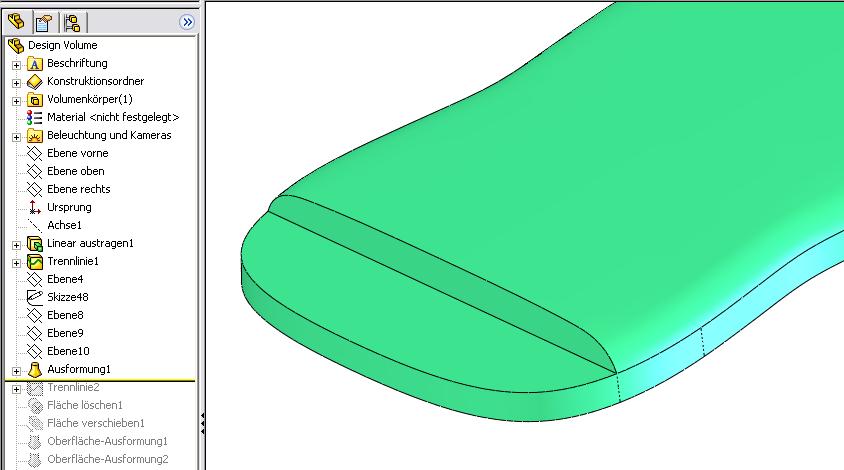This screenshot has height=470, width=844.
Task: Select the Oberfläche-Ausformung2 label
Action: pyautogui.click(x=108, y=459)
